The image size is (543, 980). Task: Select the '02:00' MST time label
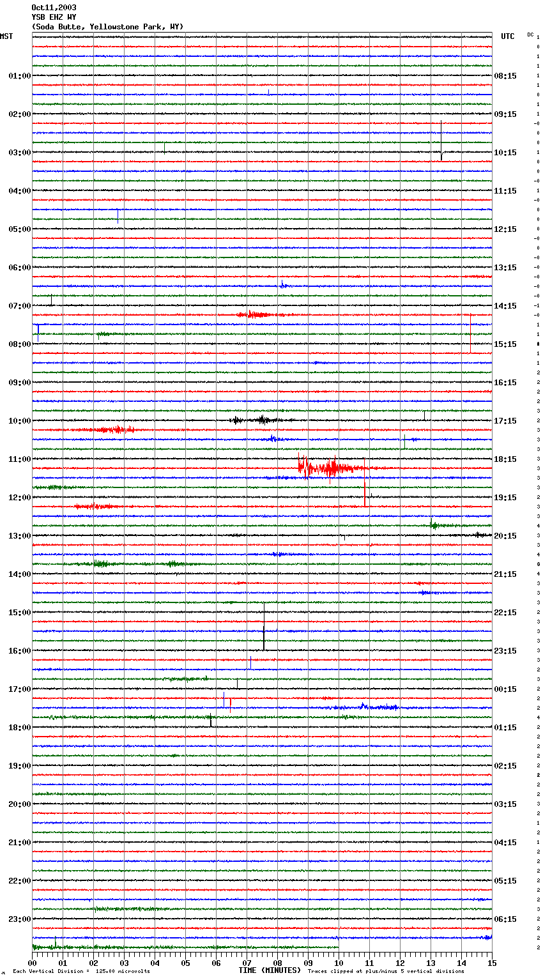coord(20,114)
